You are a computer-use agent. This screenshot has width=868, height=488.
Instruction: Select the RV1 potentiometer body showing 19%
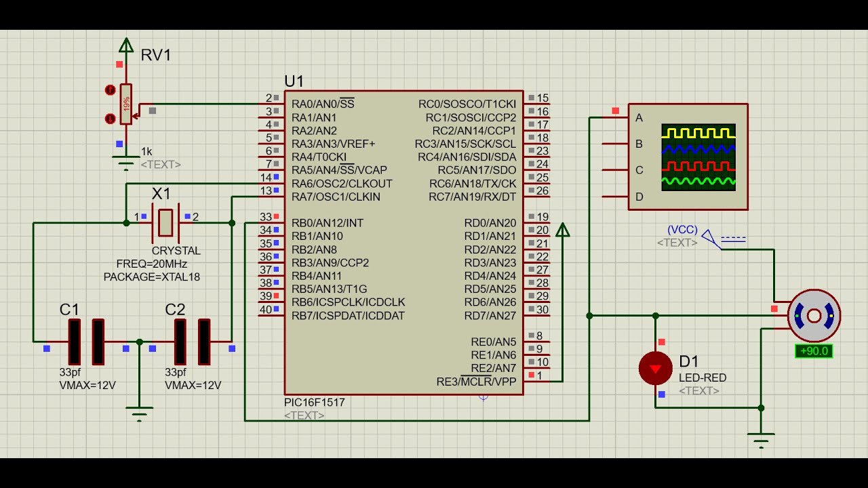point(126,104)
